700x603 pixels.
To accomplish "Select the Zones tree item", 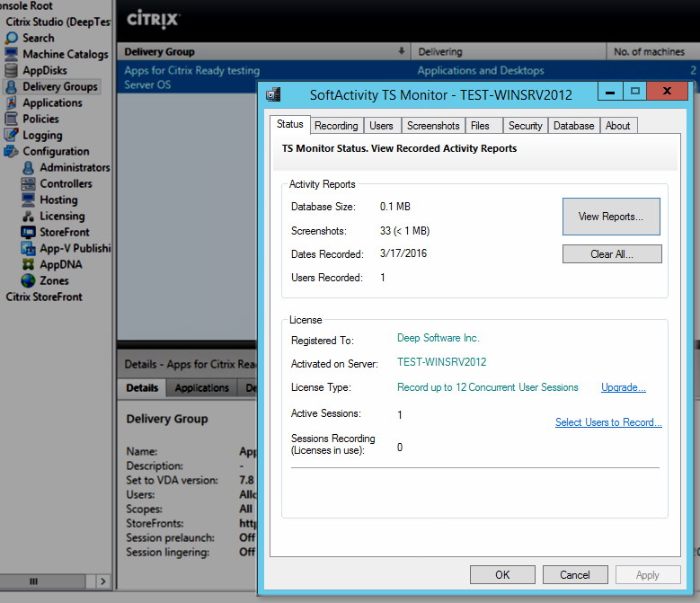I will (x=54, y=280).
